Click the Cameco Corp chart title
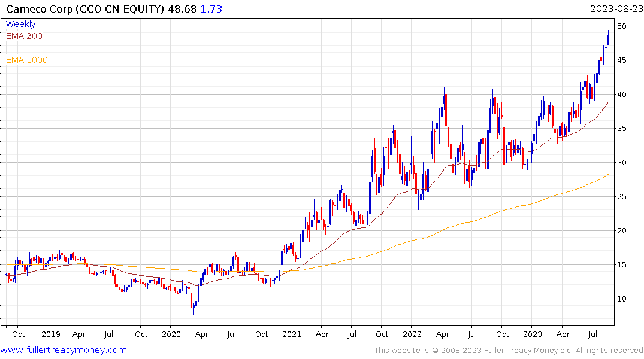The image size is (644, 359). tap(85, 9)
